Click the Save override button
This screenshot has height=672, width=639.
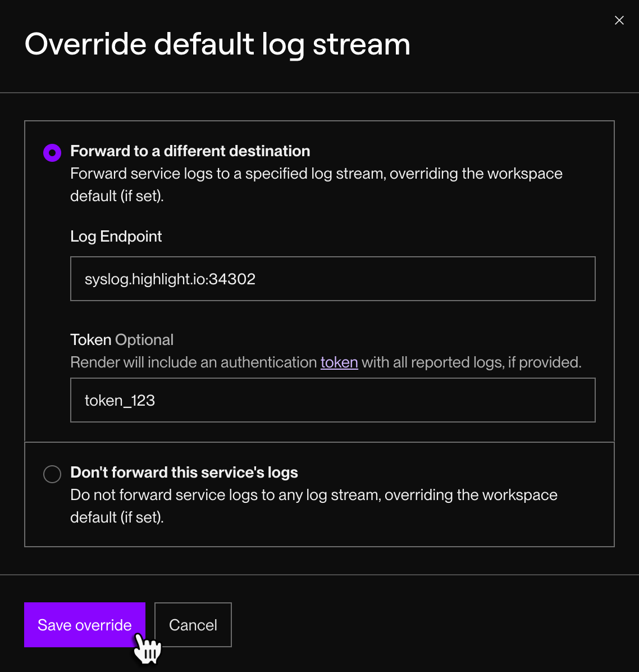pyautogui.click(x=84, y=624)
